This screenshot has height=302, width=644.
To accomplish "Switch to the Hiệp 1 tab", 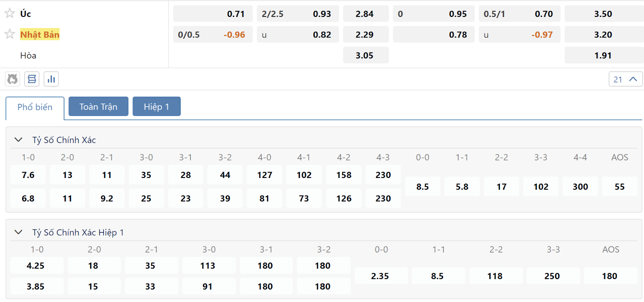I will [157, 106].
